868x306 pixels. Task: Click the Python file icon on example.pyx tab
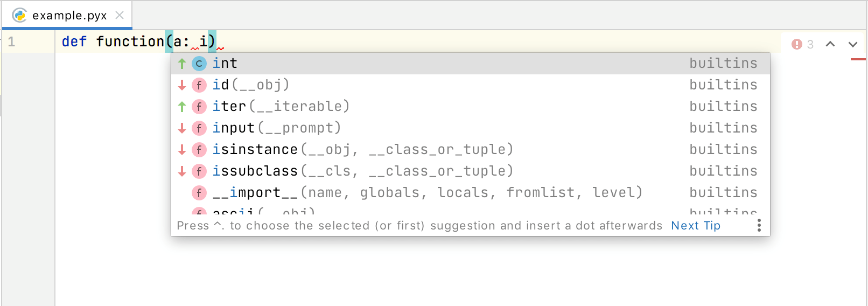click(19, 15)
